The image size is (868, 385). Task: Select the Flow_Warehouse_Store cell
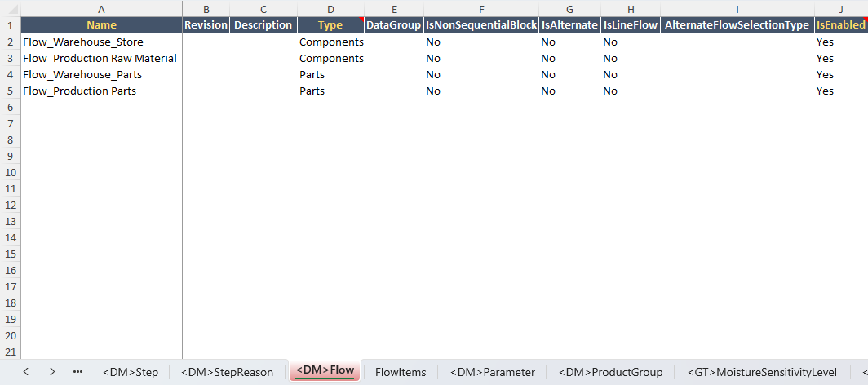[102, 42]
